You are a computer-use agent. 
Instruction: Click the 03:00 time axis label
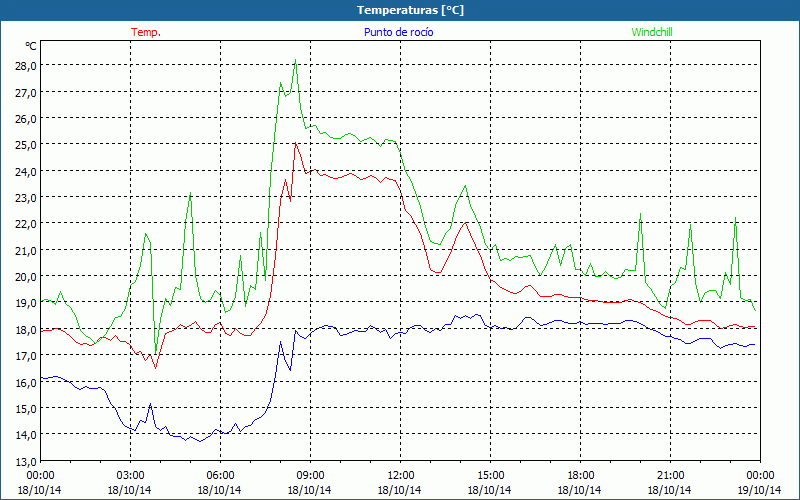130,476
